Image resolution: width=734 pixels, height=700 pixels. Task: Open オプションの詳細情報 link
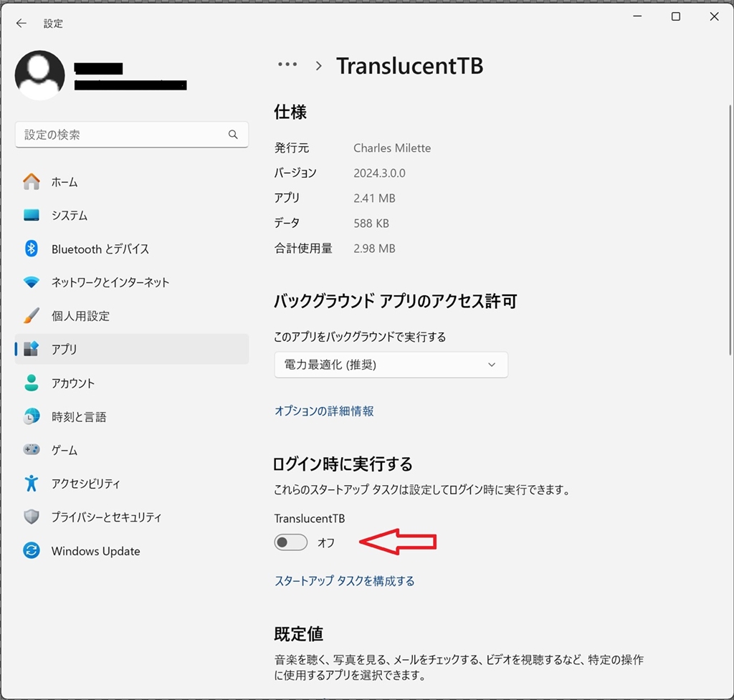(x=324, y=411)
